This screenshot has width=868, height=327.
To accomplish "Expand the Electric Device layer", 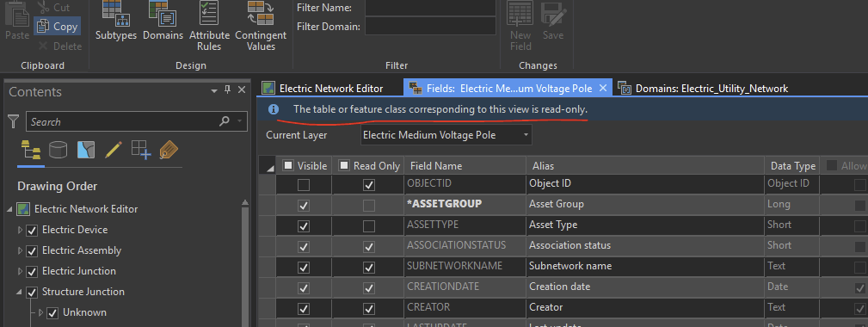I will [x=21, y=230].
